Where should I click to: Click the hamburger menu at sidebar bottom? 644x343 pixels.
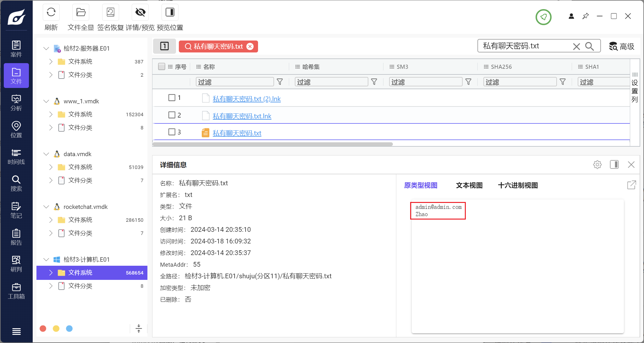point(16,331)
